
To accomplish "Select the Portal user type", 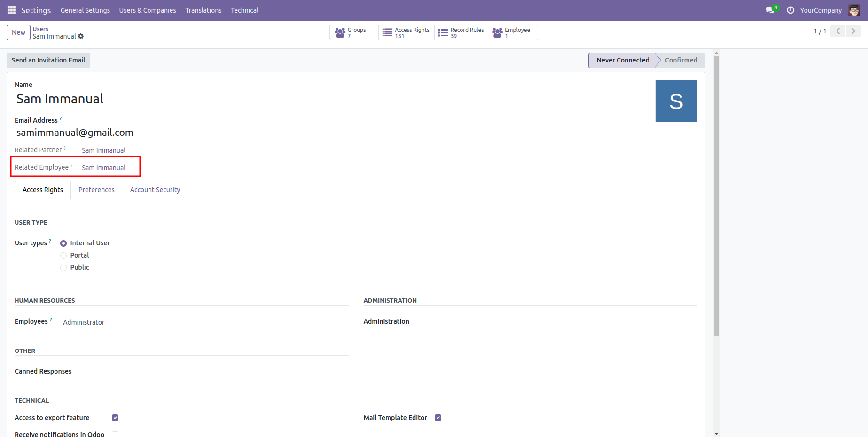I will [x=63, y=256].
